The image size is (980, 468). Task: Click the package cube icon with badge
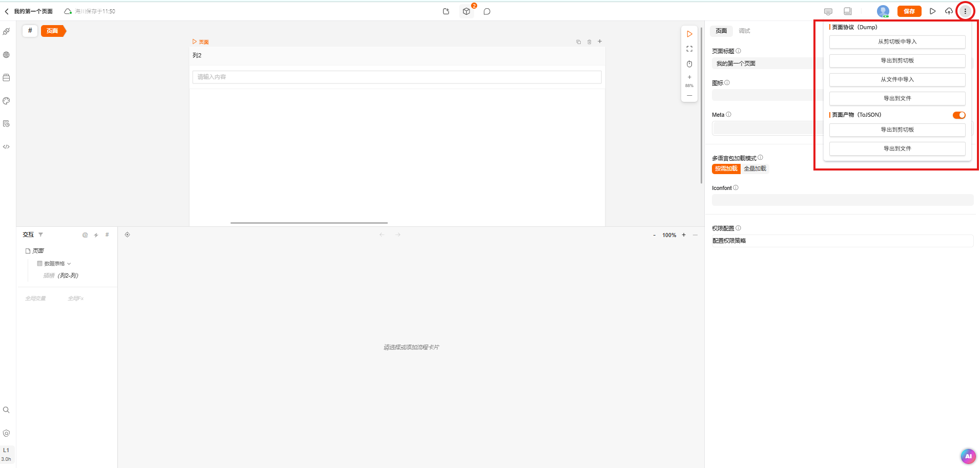[466, 11]
